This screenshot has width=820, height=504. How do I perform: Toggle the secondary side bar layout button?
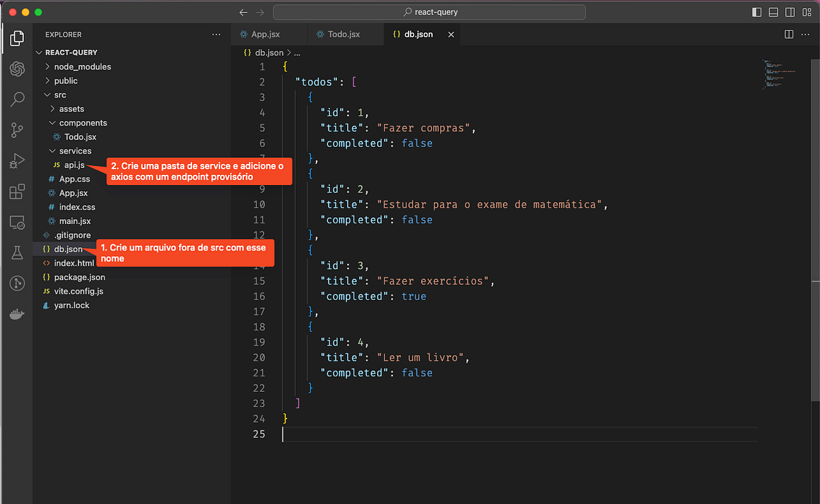[790, 12]
